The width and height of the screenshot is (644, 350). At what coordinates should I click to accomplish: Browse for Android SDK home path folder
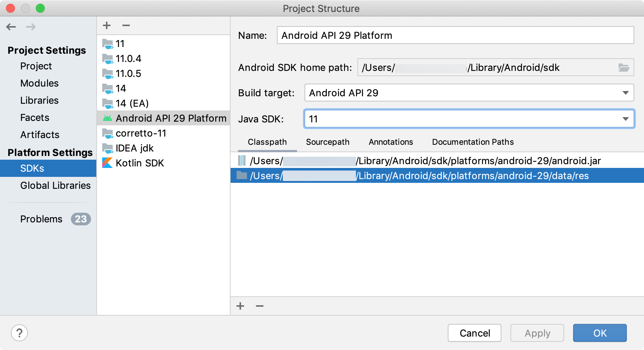(x=624, y=68)
